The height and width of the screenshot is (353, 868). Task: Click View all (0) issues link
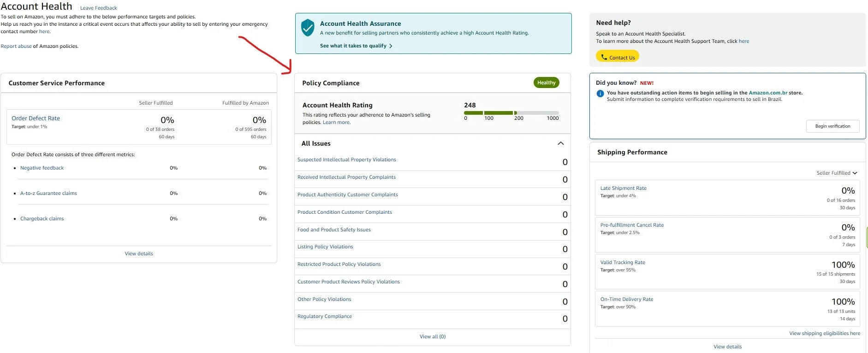433,336
